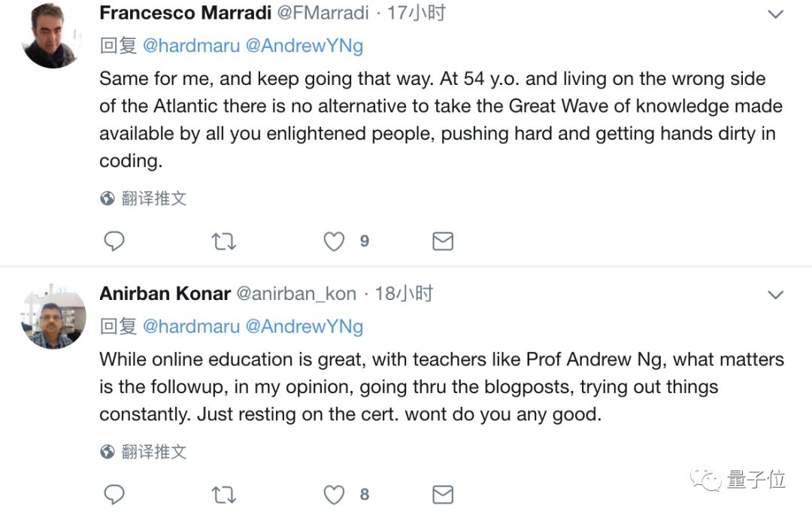The width and height of the screenshot is (812, 515).
Task: Retweet Anirban Konar's tweet
Action: pos(223,494)
